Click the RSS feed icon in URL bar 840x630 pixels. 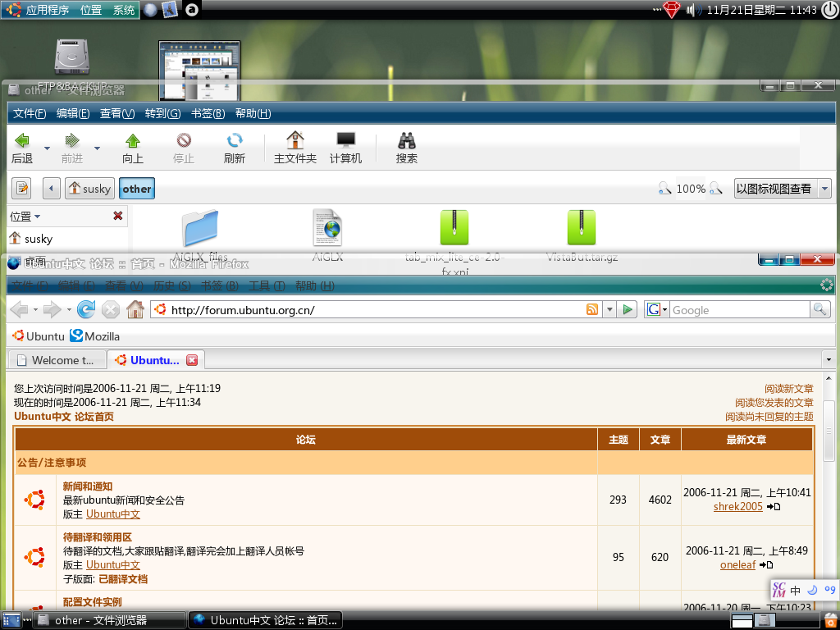tap(592, 309)
